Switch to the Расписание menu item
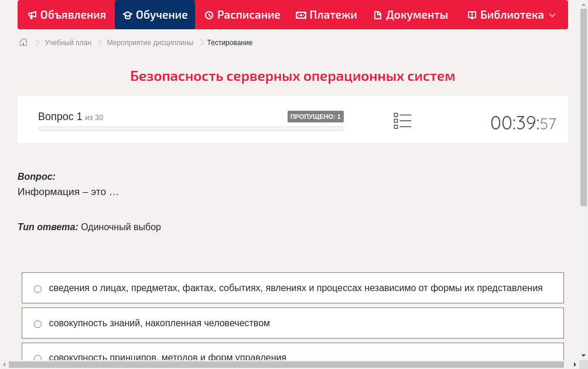The width and height of the screenshot is (588, 369). [242, 15]
